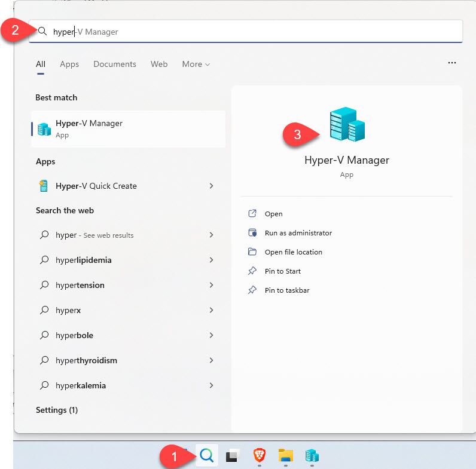The width and height of the screenshot is (476, 469).
Task: Click 'hyper - See web results' text
Action: pyautogui.click(x=94, y=235)
